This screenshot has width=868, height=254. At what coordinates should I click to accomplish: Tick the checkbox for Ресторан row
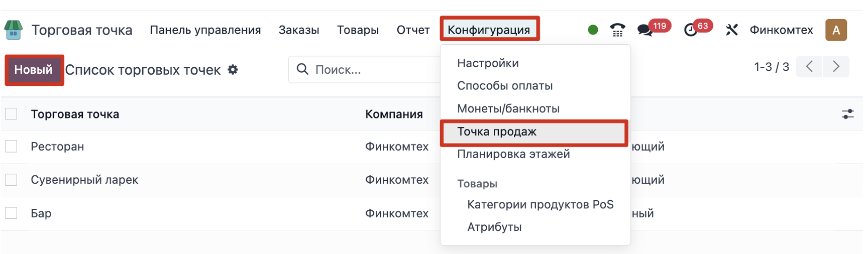[x=11, y=147]
